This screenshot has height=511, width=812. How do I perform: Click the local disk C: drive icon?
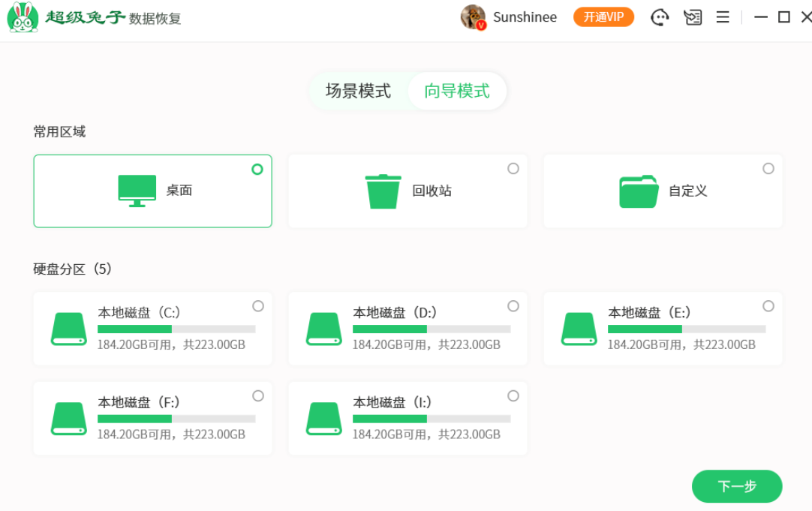[x=69, y=329]
